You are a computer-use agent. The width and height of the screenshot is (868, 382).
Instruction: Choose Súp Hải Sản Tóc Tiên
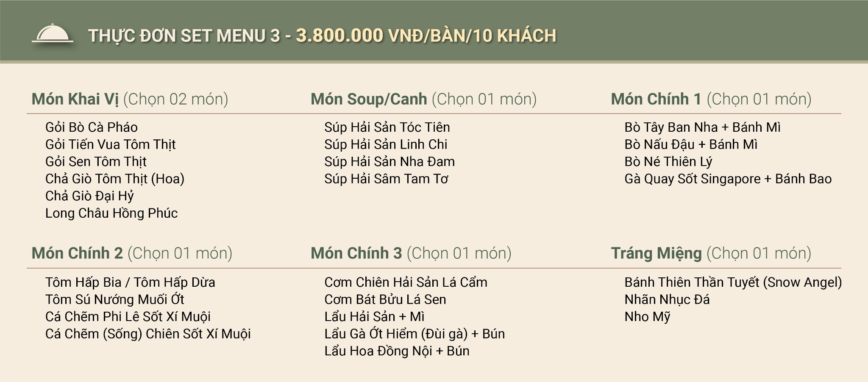pos(387,127)
